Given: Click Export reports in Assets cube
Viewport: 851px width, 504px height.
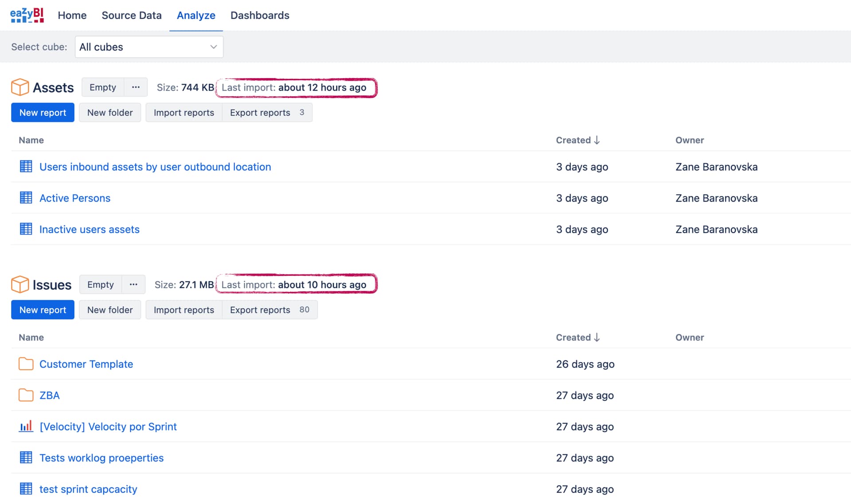Looking at the screenshot, I should click(267, 113).
